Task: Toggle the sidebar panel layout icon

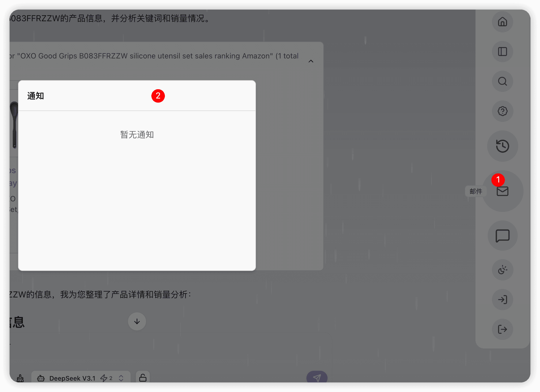Action: [502, 52]
